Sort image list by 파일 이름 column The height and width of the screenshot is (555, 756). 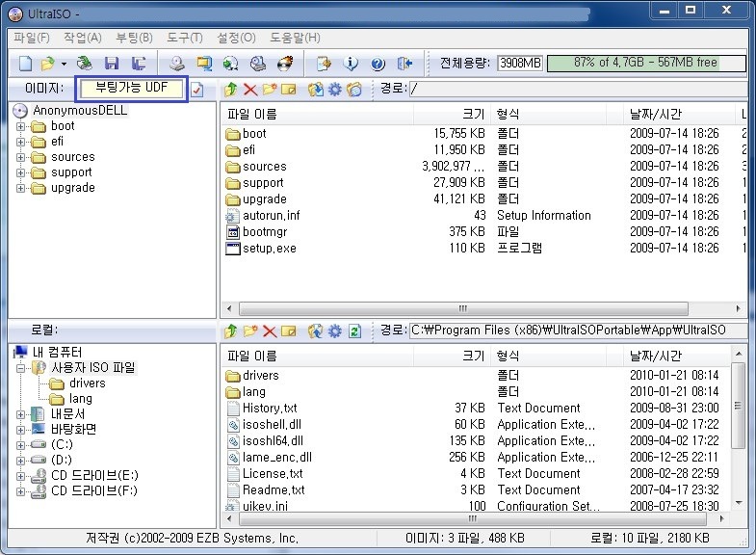pos(318,115)
